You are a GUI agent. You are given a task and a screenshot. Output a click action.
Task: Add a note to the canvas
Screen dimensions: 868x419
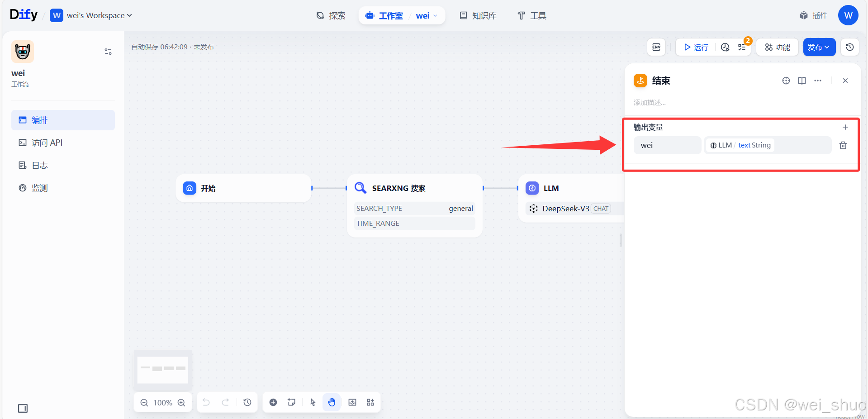point(292,402)
